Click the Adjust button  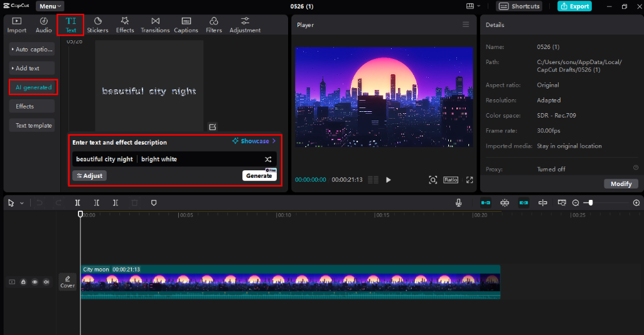pyautogui.click(x=90, y=175)
